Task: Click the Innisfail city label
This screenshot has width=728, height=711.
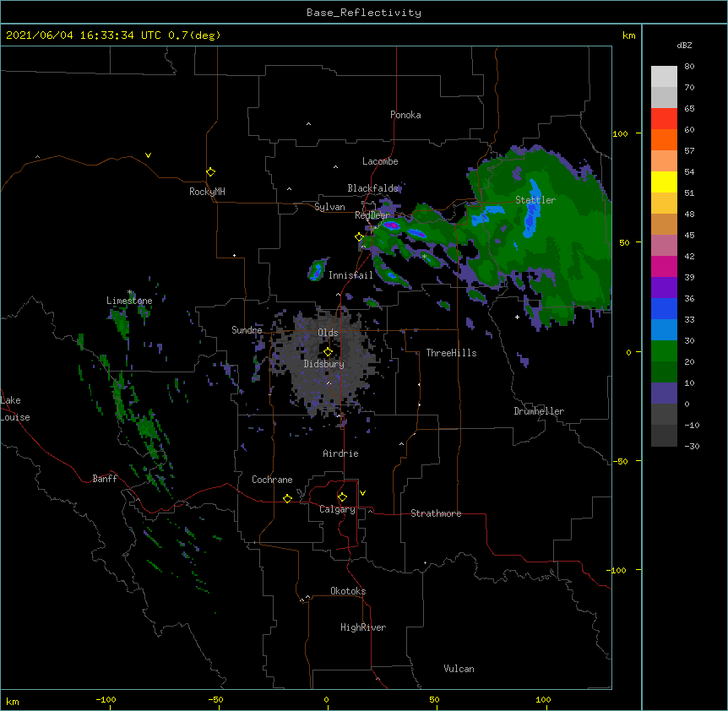Action: pos(350,275)
